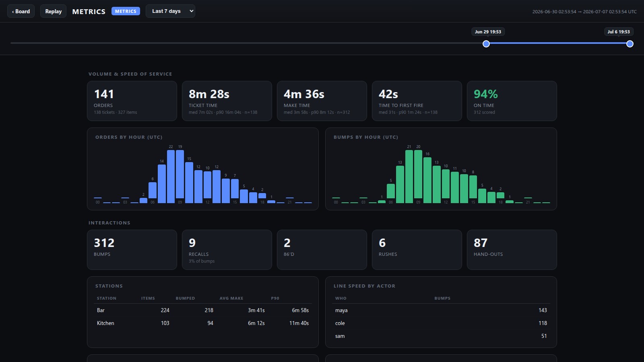Select the 2 86'd card

point(322,250)
